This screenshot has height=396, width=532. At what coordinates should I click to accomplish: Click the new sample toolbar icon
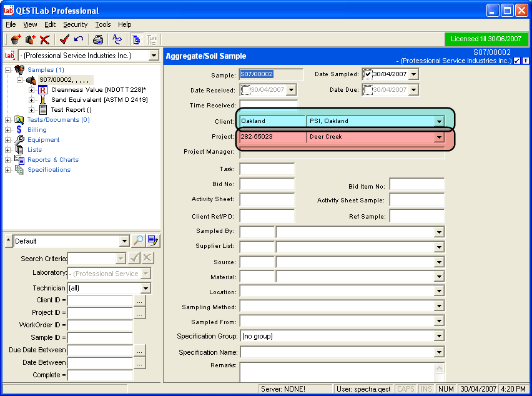click(x=16, y=39)
